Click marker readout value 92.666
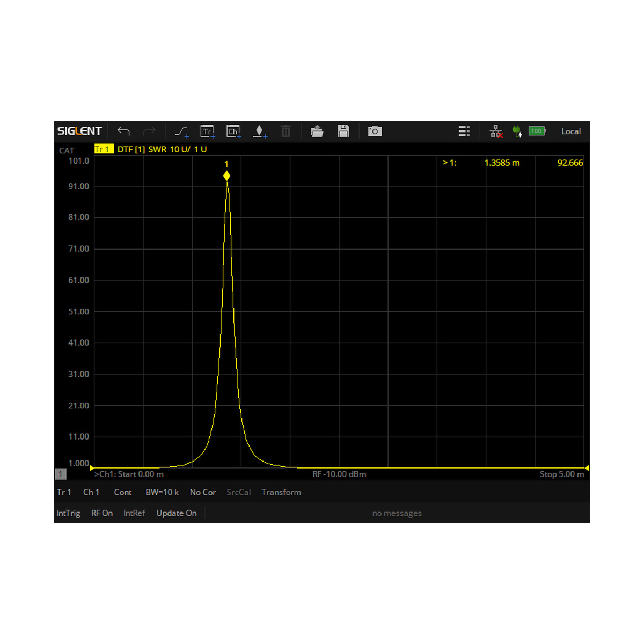Image resolution: width=644 pixels, height=644 pixels. pyautogui.click(x=570, y=163)
